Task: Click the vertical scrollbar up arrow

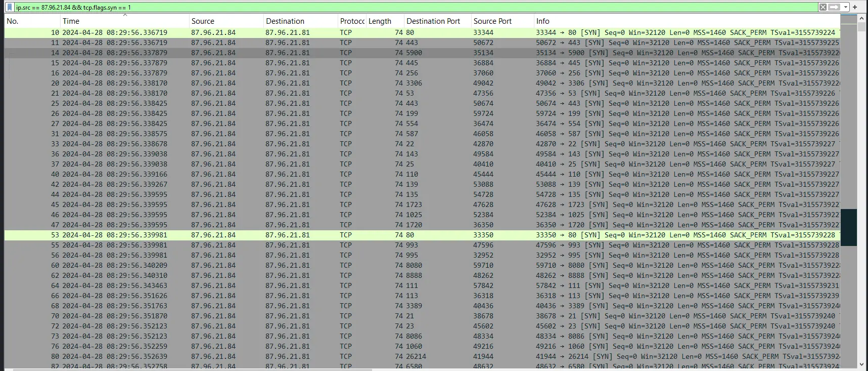Action: coord(861,18)
